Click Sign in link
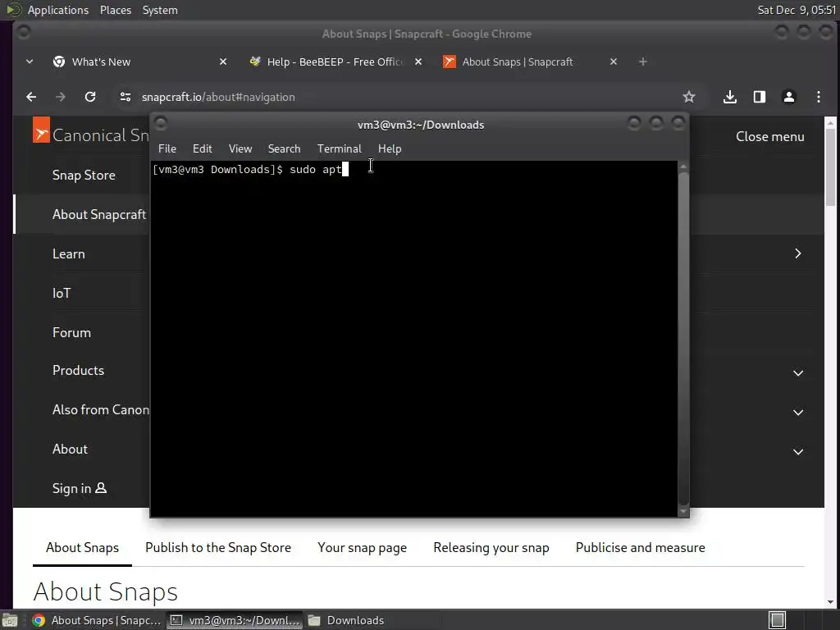The height and width of the screenshot is (630, 840). tap(80, 488)
